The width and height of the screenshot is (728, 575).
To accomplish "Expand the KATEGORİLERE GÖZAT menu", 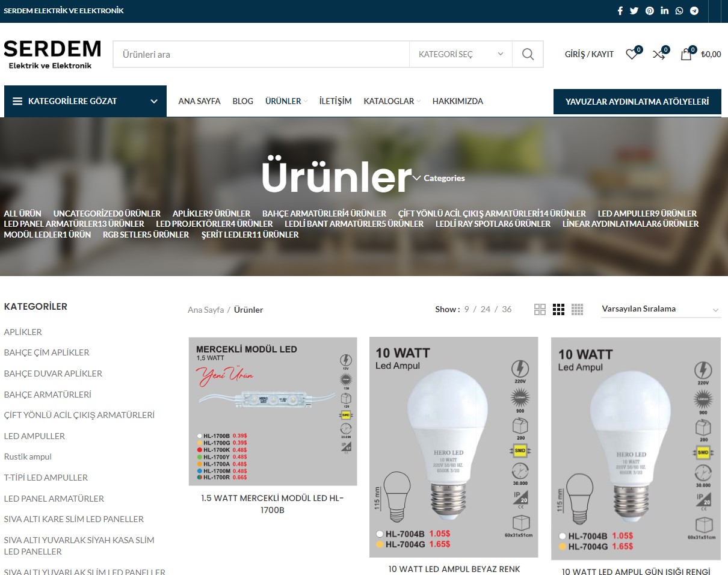I will (x=85, y=101).
